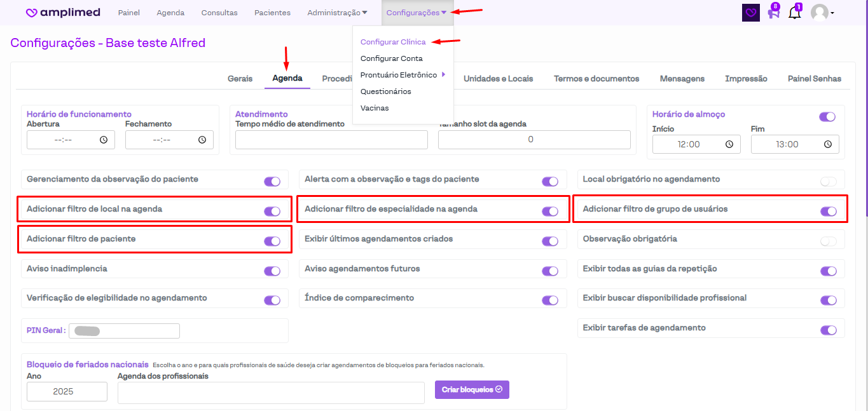Click the user avatar profile icon
Screen dimensions: 868x411
click(820, 13)
